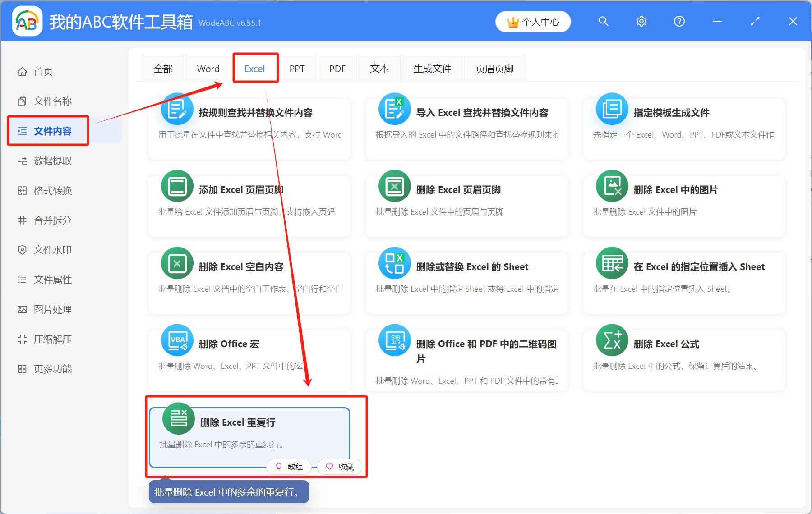Viewport: 812px width, 514px height.
Task: Click the 合并拆分 hash icon
Action: [22, 220]
